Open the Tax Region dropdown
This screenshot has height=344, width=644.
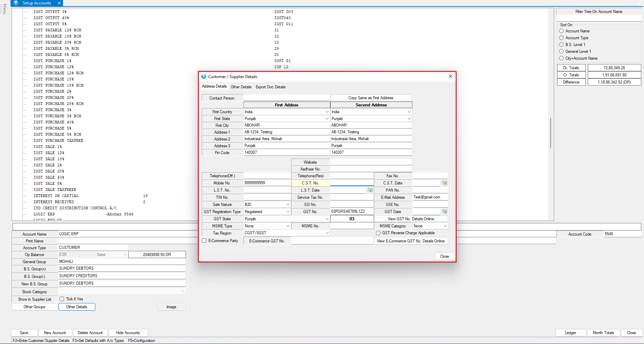(327, 233)
